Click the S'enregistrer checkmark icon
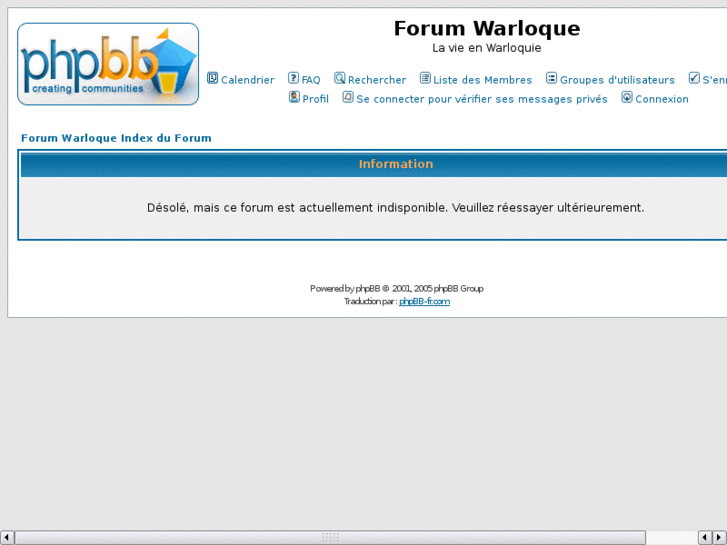This screenshot has width=727, height=545. click(694, 78)
